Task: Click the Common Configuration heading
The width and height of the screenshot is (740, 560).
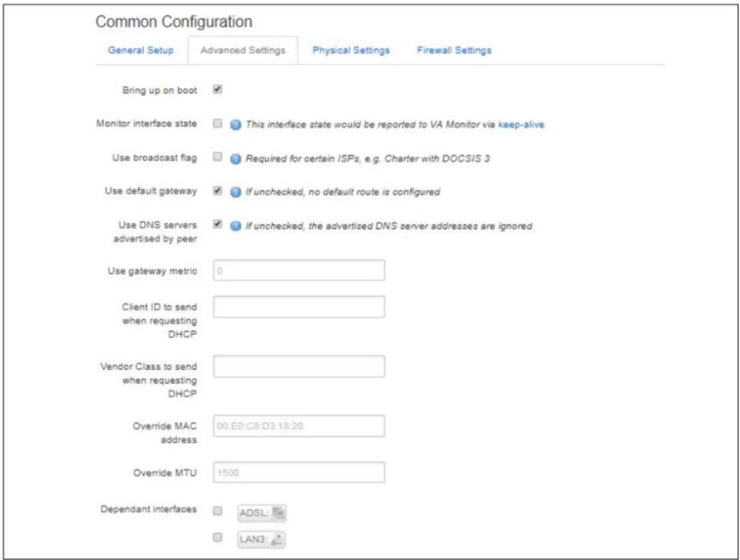Action: coord(173,22)
